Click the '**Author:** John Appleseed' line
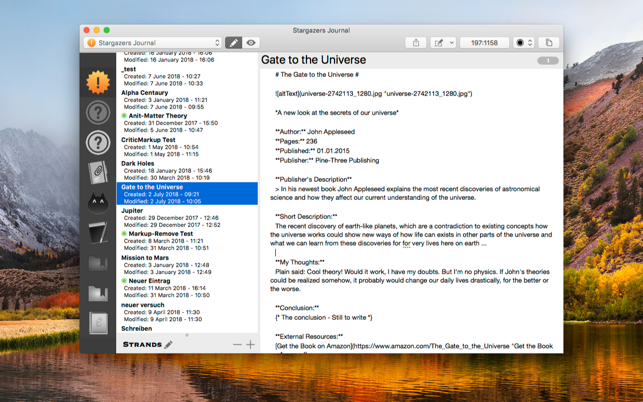This screenshot has height=402, width=643. tap(315, 132)
